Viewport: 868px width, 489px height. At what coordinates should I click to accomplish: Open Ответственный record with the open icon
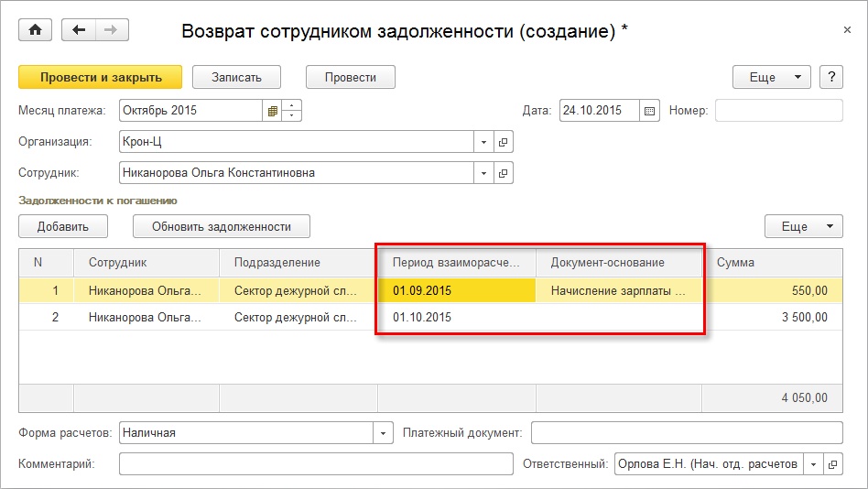click(833, 464)
